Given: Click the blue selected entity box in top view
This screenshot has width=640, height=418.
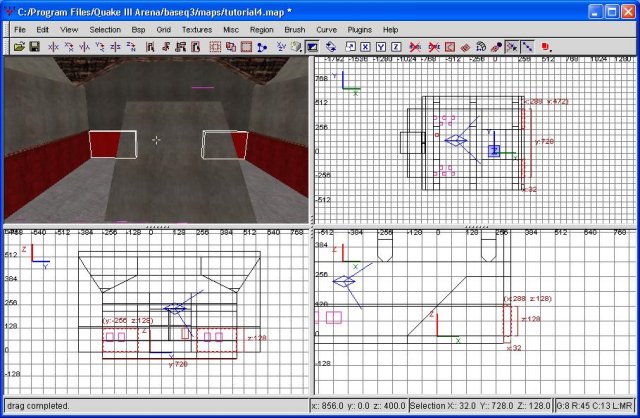Looking at the screenshot, I should [x=494, y=151].
